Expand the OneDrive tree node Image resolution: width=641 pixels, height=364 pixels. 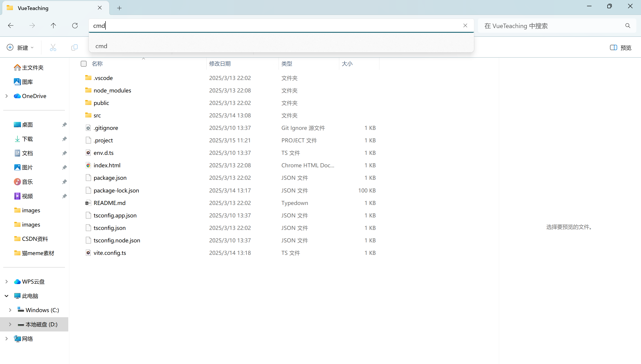coord(7,96)
